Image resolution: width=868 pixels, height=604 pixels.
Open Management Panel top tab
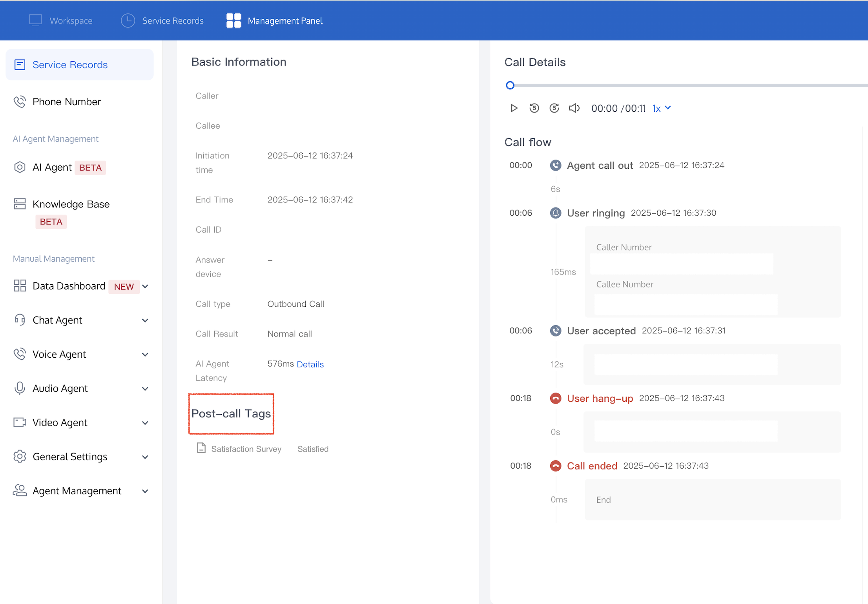[x=274, y=20]
